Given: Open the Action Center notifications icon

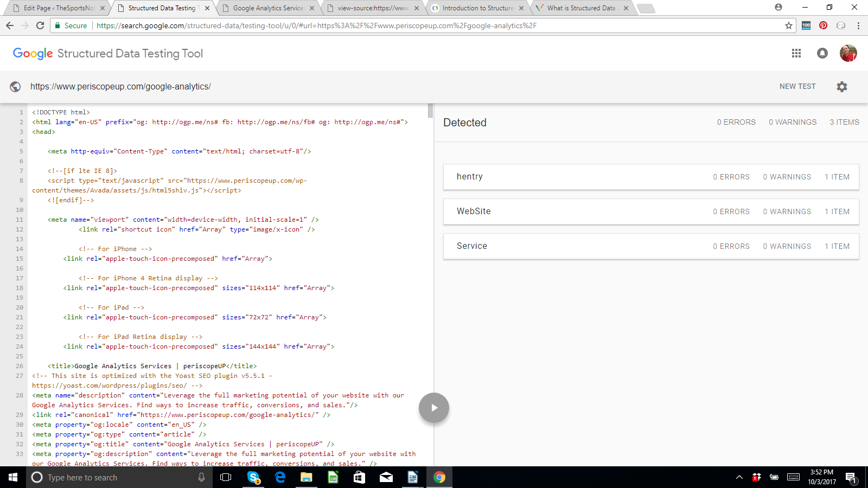Looking at the screenshot, I should click(x=851, y=478).
